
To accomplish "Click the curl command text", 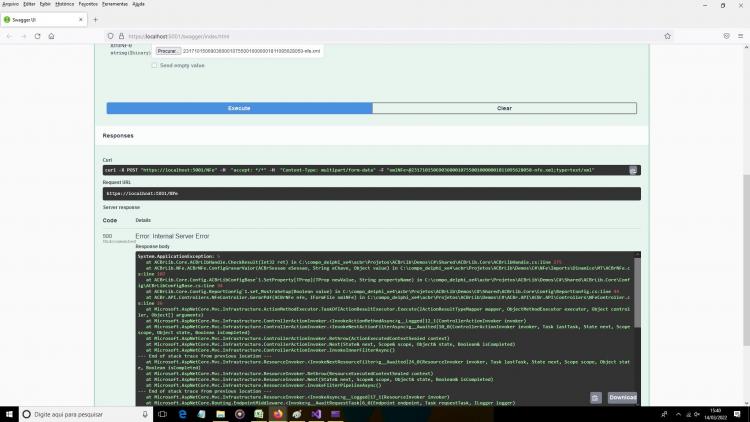I will 350,170.
